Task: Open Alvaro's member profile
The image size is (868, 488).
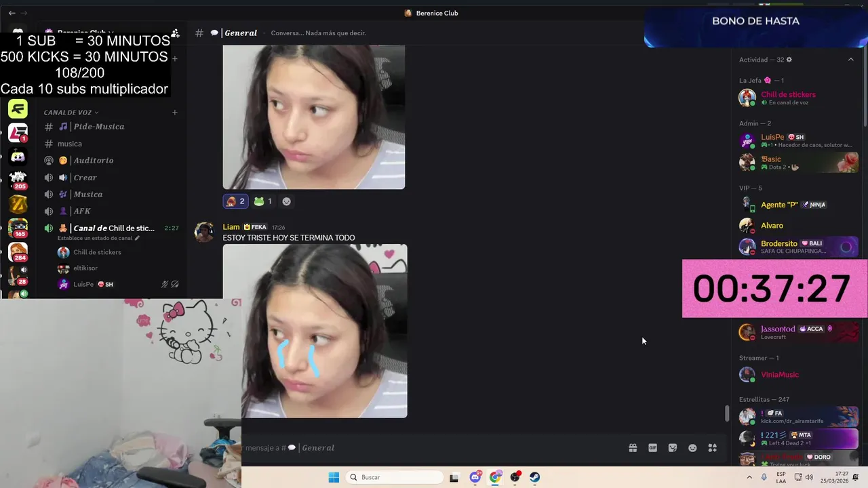Action: point(797,226)
